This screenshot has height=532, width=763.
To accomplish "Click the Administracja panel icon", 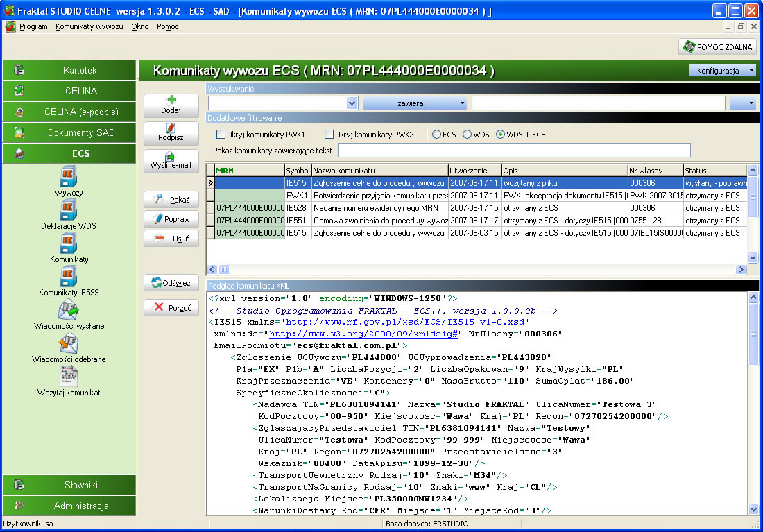I will (19, 506).
